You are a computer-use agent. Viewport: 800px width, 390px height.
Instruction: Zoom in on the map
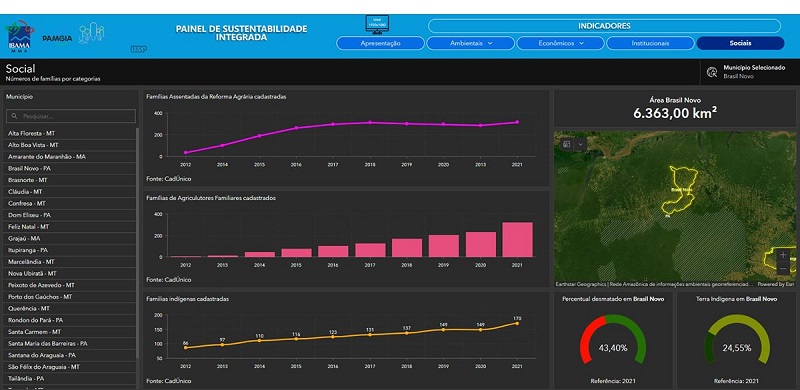click(x=783, y=254)
